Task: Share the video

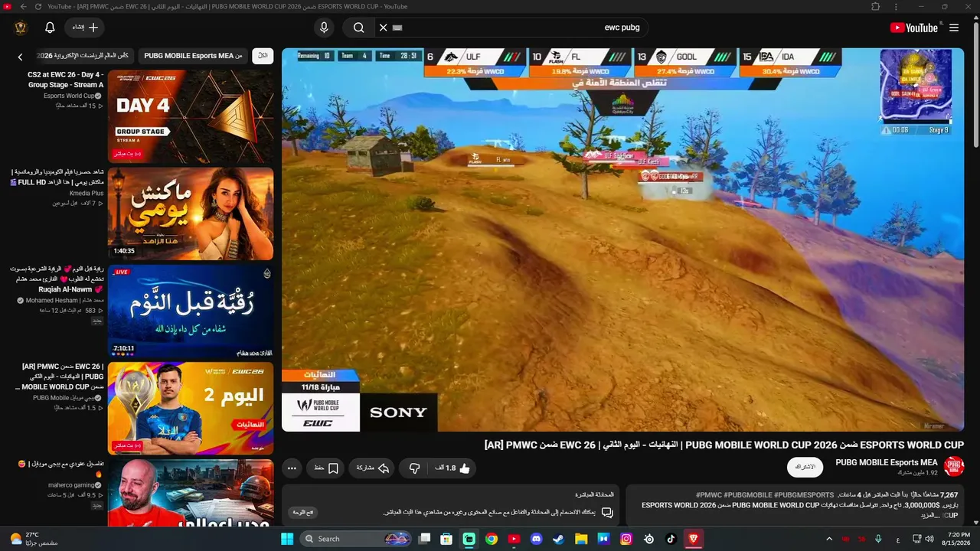Action: click(372, 468)
